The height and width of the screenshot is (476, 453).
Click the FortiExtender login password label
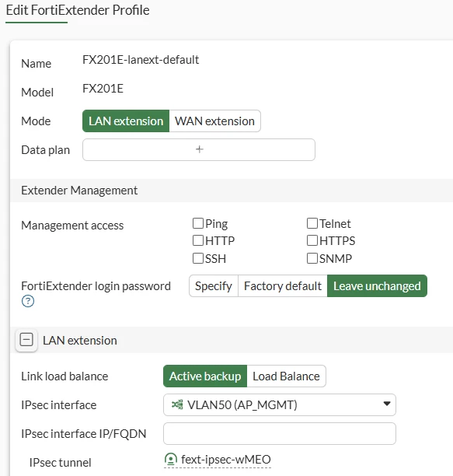pyautogui.click(x=96, y=286)
